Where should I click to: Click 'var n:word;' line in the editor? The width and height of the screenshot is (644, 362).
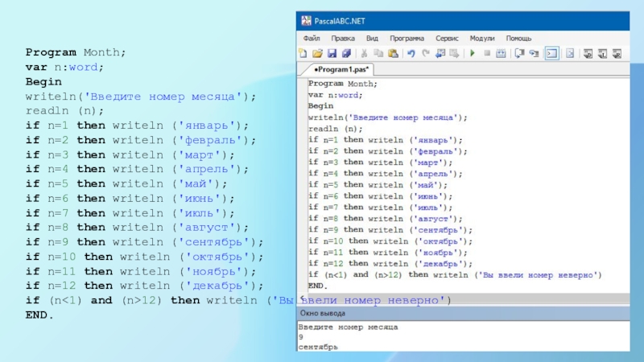[335, 95]
